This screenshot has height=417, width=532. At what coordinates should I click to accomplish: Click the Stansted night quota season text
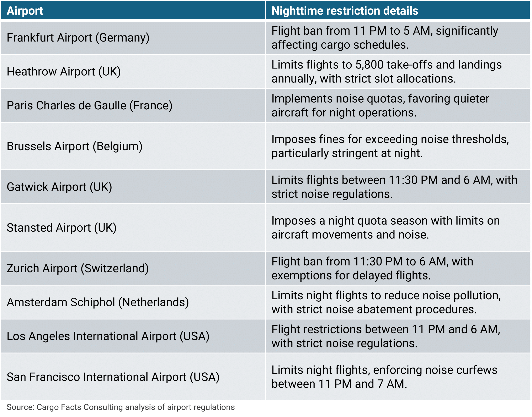point(386,227)
